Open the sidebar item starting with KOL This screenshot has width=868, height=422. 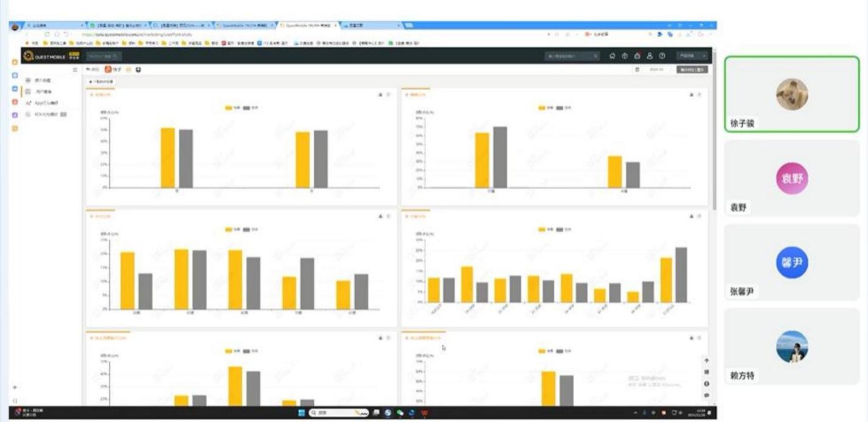[x=46, y=114]
